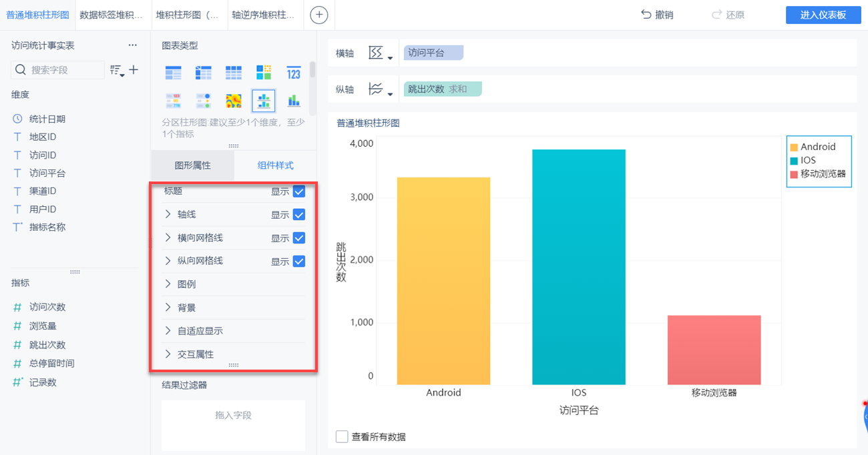This screenshot has width=868, height=455.
Task: Select the dot-size table chart icon
Action: pos(204,101)
